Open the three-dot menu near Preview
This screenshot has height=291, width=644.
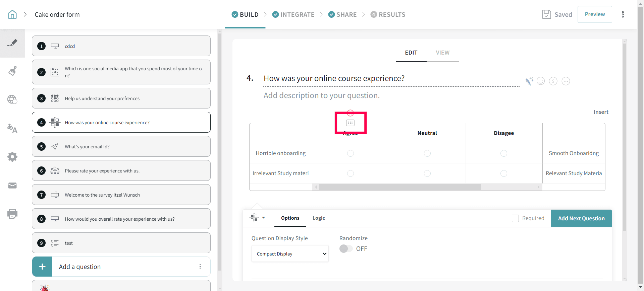pos(623,14)
